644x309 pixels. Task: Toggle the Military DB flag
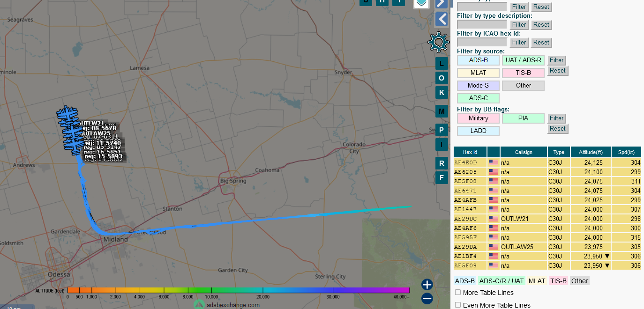pyautogui.click(x=478, y=118)
